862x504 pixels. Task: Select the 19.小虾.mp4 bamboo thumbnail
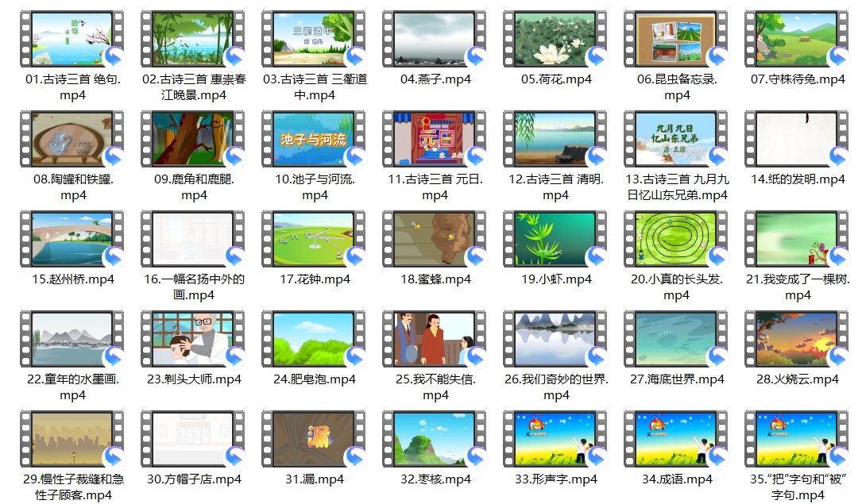coord(555,238)
